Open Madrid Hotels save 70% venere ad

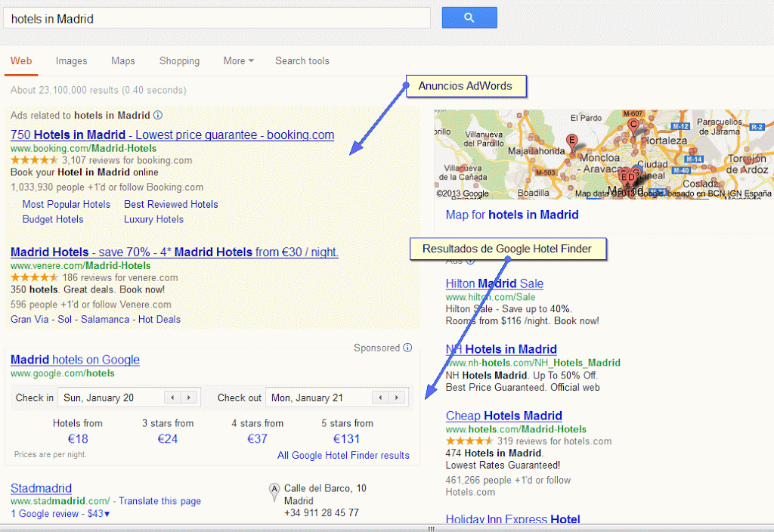[x=175, y=252]
